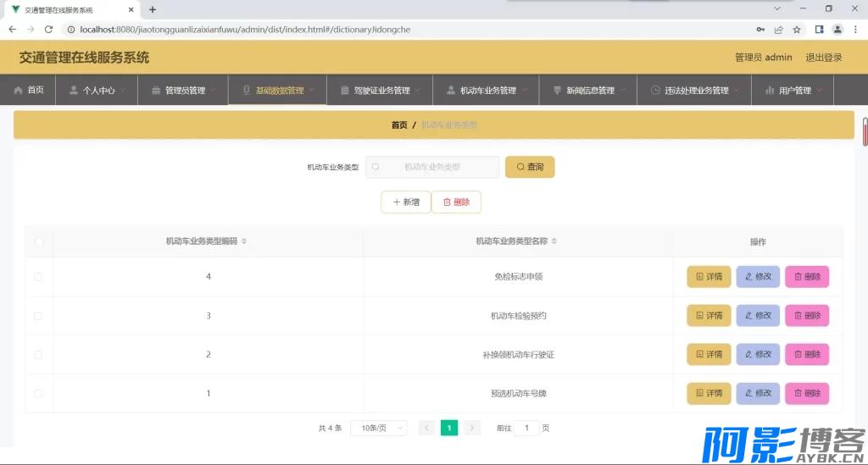Screen dimensions: 868x465
Task: Click the clock icon beside 违法处理业务管理
Action: tap(655, 90)
